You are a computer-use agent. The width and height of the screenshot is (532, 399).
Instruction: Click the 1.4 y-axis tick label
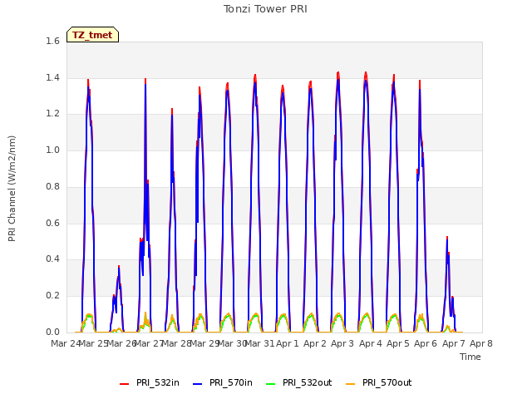pos(52,77)
